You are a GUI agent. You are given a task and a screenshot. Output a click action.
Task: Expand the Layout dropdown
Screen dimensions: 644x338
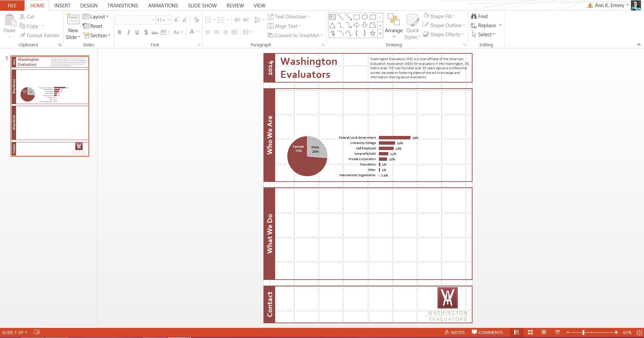96,16
